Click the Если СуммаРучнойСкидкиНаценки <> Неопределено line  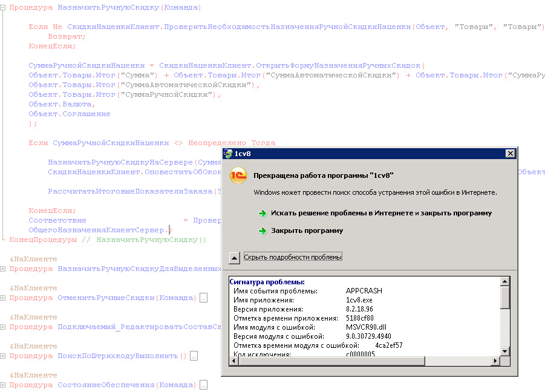(x=152, y=143)
